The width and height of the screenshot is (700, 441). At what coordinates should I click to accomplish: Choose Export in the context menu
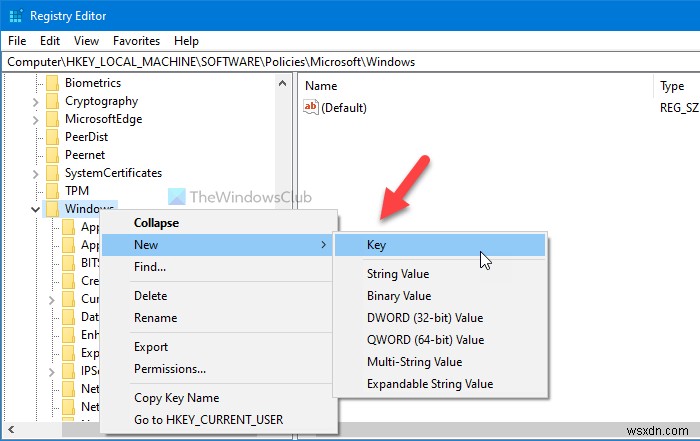coord(218,347)
